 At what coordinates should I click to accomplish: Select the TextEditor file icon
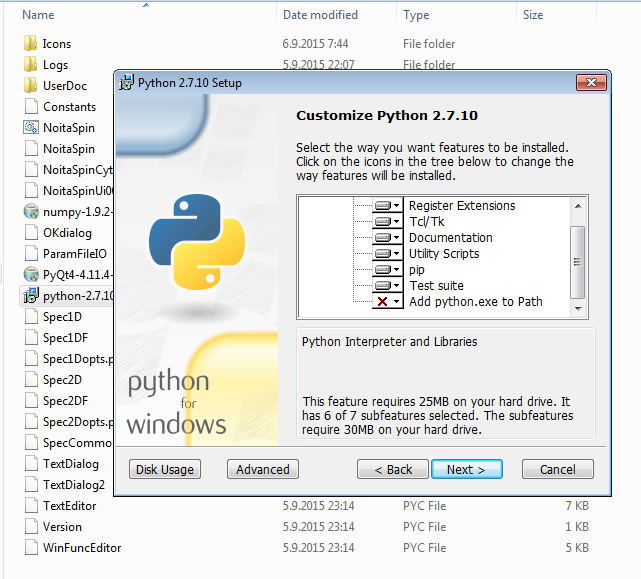click(x=31, y=505)
